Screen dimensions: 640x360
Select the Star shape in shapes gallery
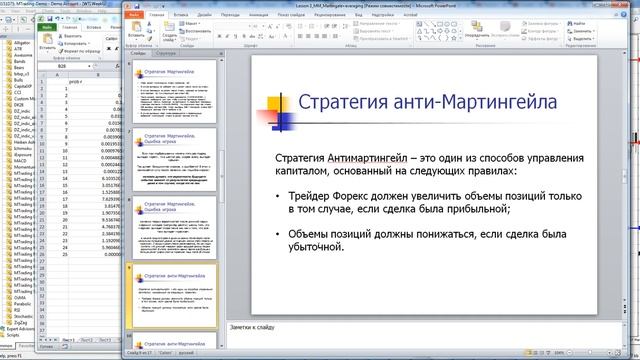click(x=454, y=38)
